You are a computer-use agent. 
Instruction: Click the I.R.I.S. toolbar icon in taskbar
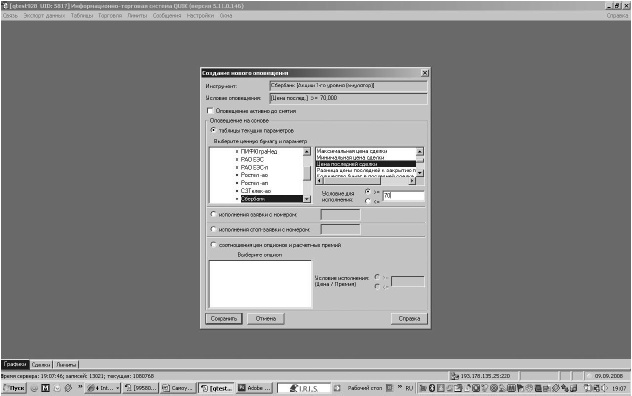pyautogui.click(x=304, y=388)
